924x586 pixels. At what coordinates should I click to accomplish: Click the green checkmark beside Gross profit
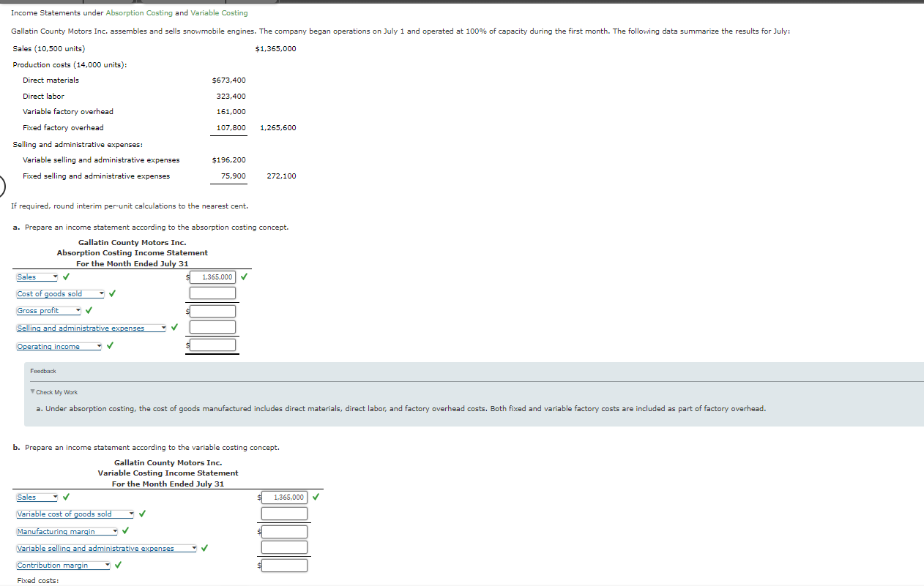click(x=89, y=311)
